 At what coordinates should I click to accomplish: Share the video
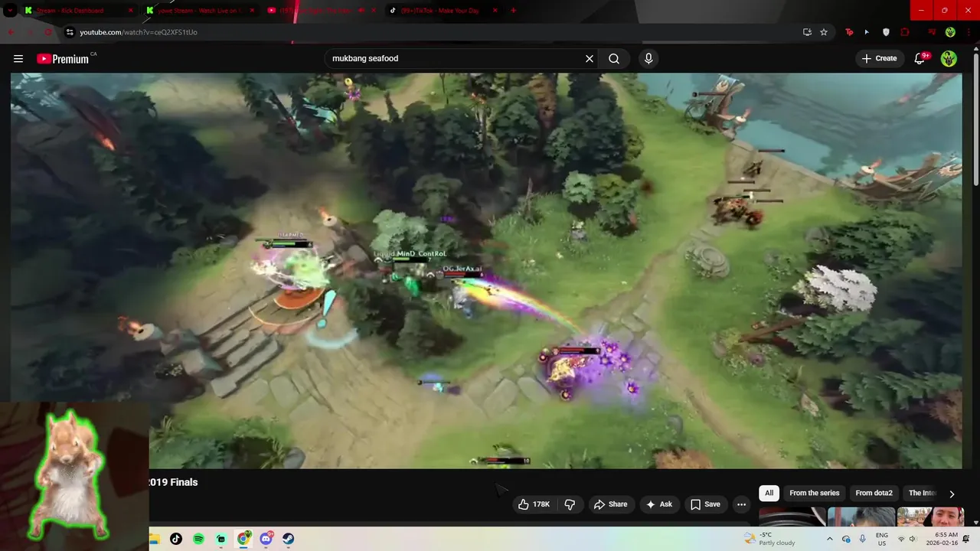610,504
